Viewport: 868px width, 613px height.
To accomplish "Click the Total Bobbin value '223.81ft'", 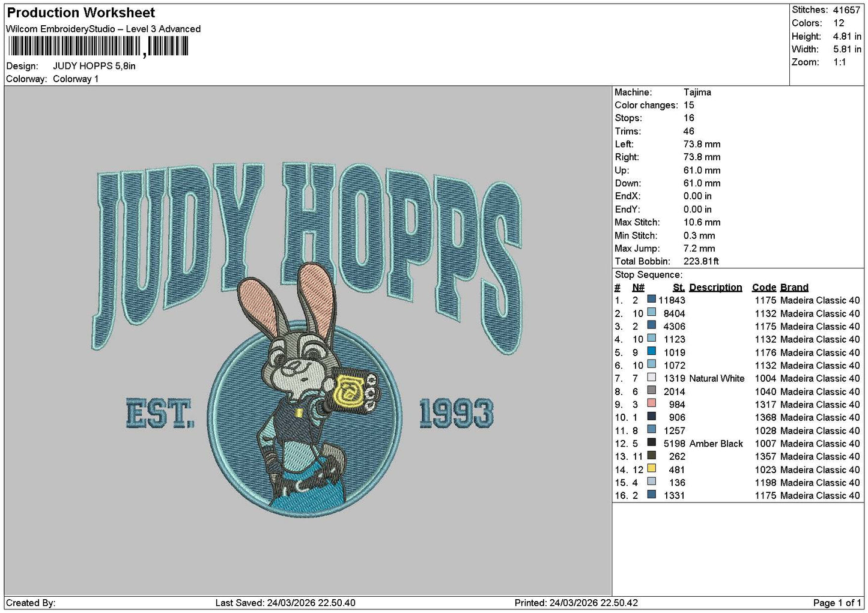I will [x=701, y=261].
